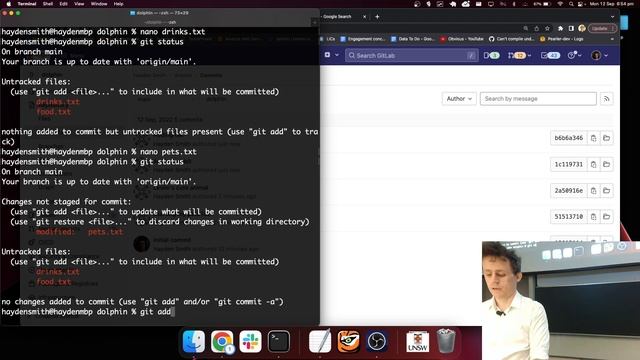The height and width of the screenshot is (360, 640).
Task: Open GitLab to-do list counter
Action: (x=550, y=55)
